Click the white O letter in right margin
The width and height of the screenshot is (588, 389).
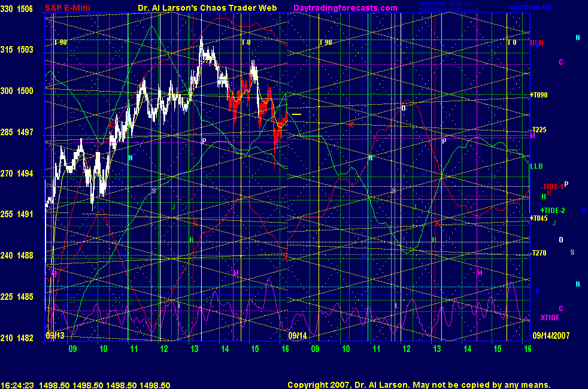pyautogui.click(x=561, y=240)
